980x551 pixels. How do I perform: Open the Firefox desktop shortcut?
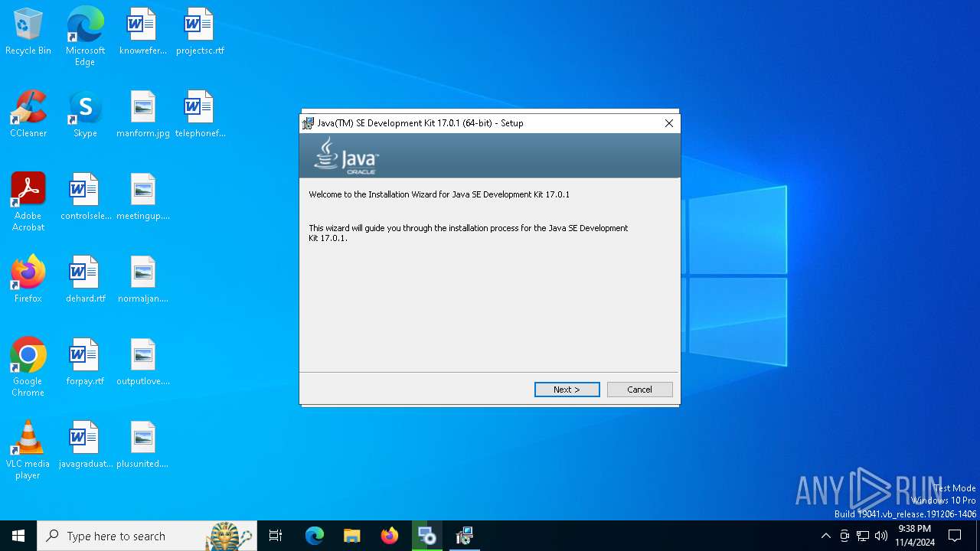(x=28, y=280)
